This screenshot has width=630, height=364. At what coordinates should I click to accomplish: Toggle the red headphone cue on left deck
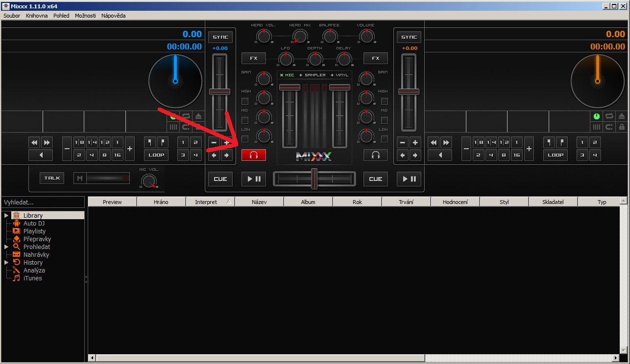click(253, 155)
